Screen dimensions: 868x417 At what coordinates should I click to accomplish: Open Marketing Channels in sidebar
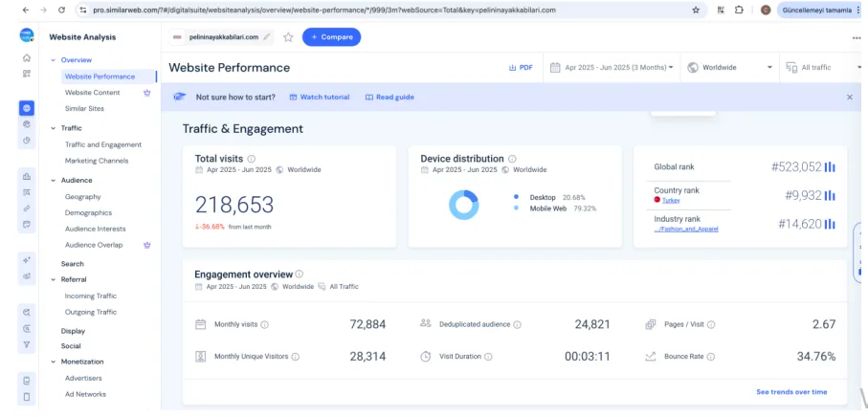click(97, 161)
